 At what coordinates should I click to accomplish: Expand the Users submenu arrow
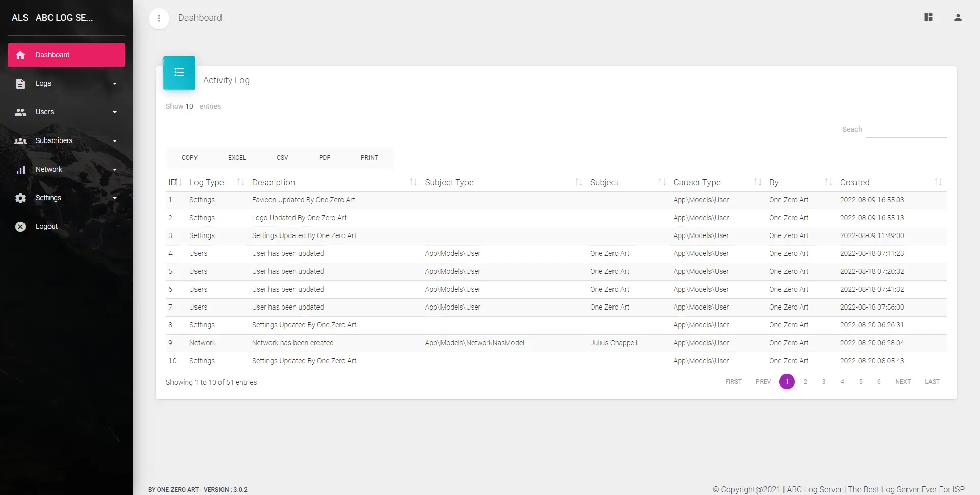[x=115, y=112]
